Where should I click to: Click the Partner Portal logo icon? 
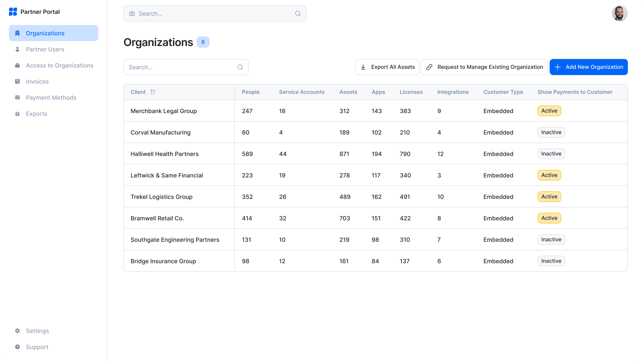13,12
